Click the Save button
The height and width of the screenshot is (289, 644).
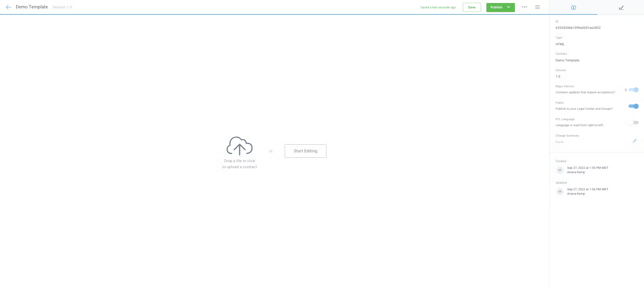pyautogui.click(x=472, y=7)
